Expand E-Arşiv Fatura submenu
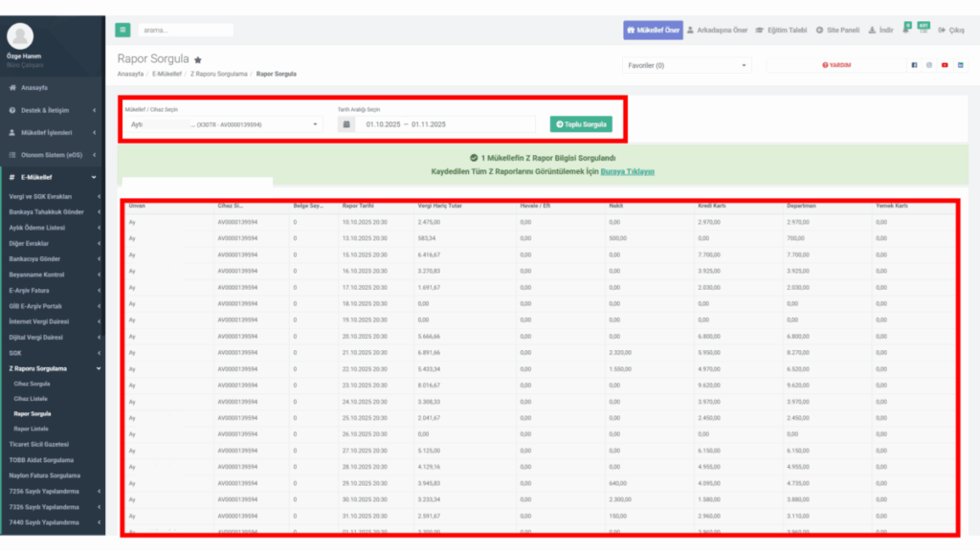Viewport: 980px width, 551px height. pyautogui.click(x=53, y=291)
